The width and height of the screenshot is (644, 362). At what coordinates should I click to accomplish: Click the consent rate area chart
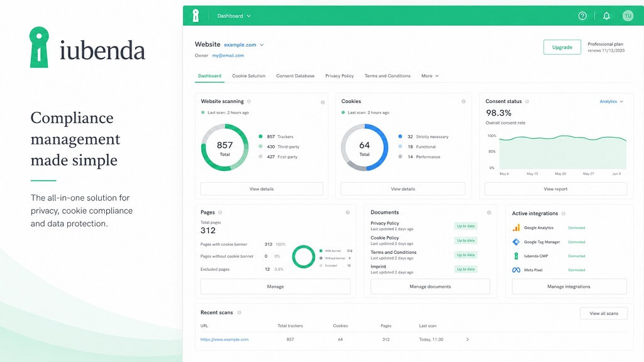(563, 152)
